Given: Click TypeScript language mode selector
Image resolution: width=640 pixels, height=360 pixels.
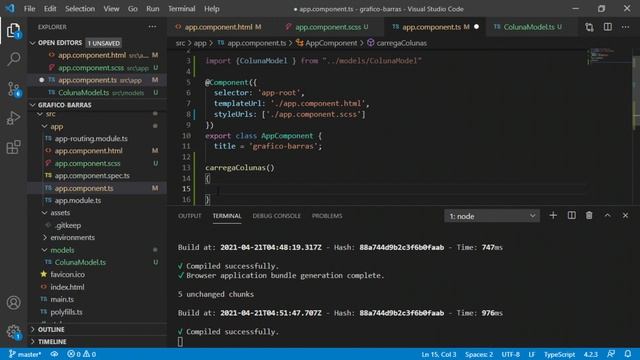Looking at the screenshot, I should (559, 354).
